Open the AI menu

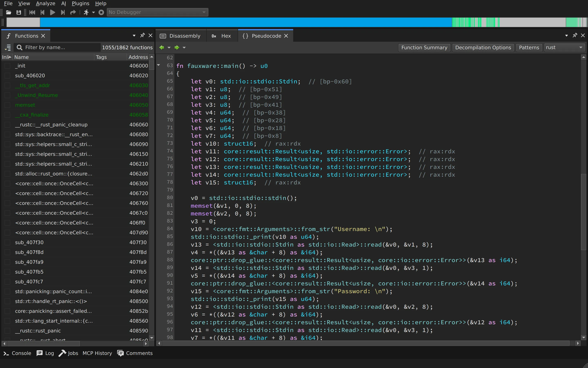[x=64, y=3]
